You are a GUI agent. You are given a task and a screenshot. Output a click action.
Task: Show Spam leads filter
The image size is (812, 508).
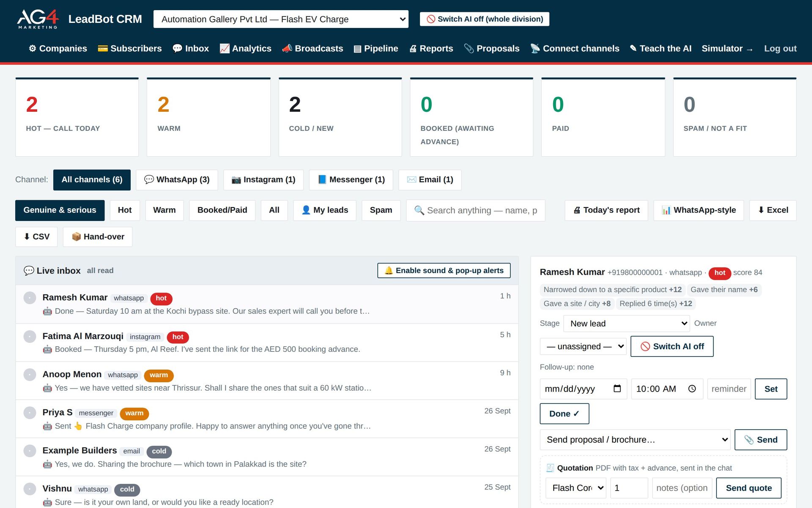(381, 210)
